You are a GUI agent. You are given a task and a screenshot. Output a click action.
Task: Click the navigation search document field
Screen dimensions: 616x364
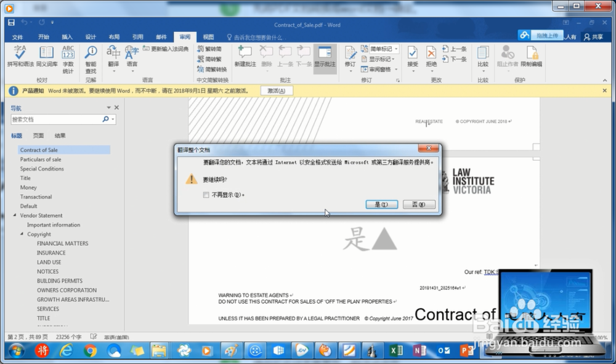point(56,119)
